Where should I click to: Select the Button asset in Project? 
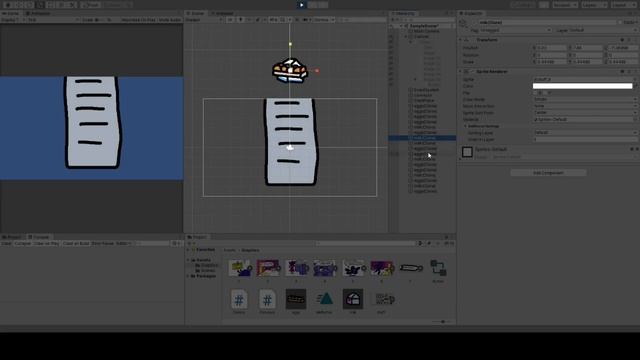tap(438, 271)
